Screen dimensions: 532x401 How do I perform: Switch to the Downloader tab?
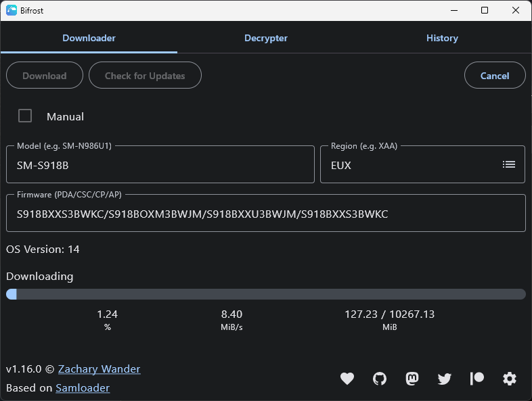point(89,39)
